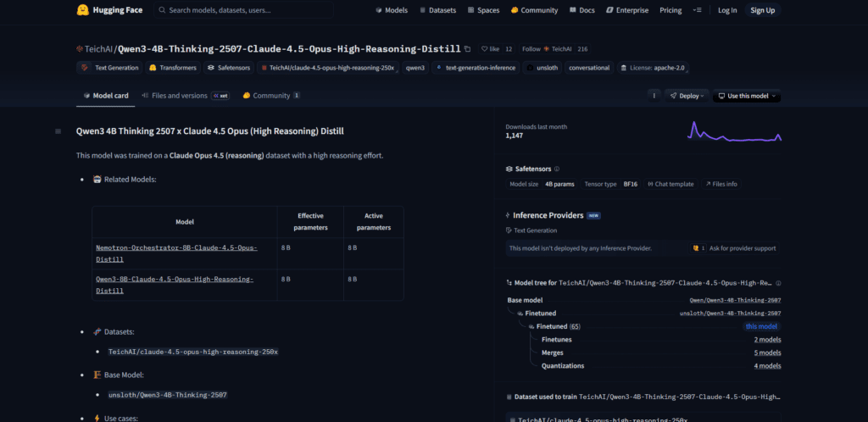Copy model name with the copy icon
The image size is (868, 422).
[468, 48]
